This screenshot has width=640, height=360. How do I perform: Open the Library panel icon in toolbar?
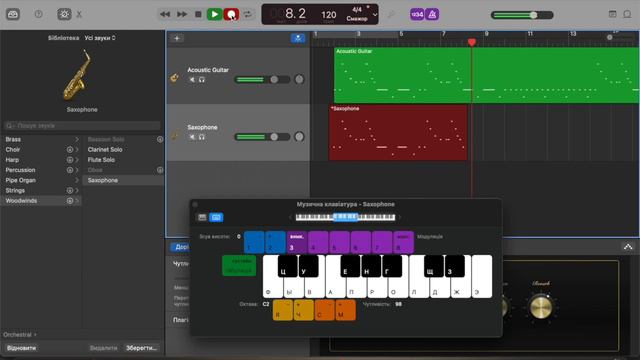tap(13, 14)
